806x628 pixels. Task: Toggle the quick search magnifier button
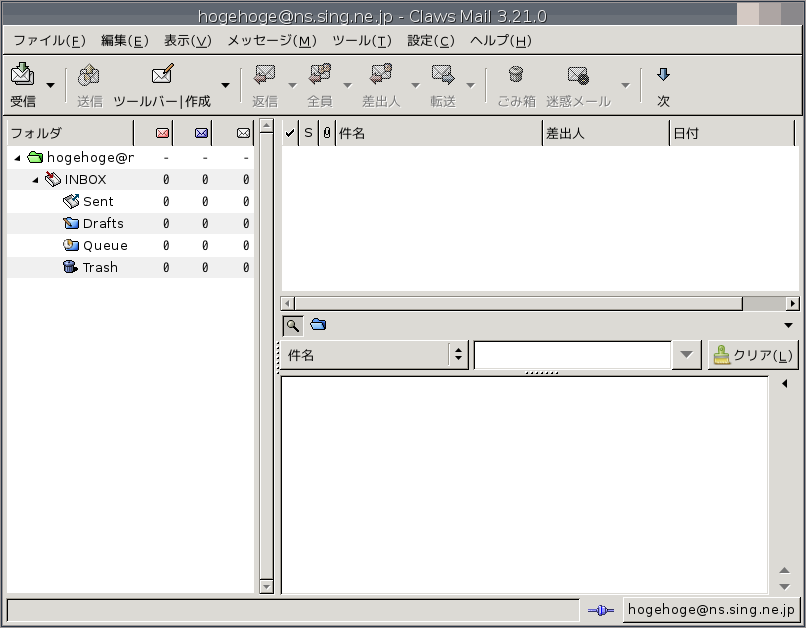[x=292, y=325]
